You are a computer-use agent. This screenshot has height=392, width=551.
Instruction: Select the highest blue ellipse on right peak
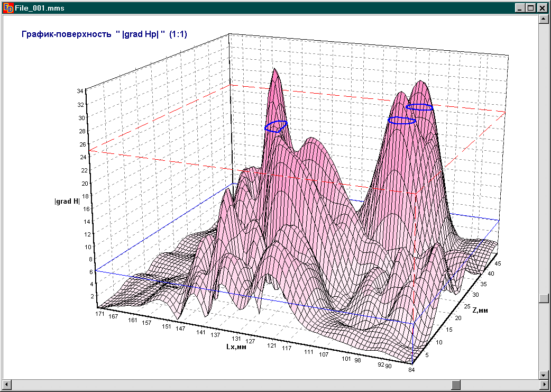[x=419, y=107]
